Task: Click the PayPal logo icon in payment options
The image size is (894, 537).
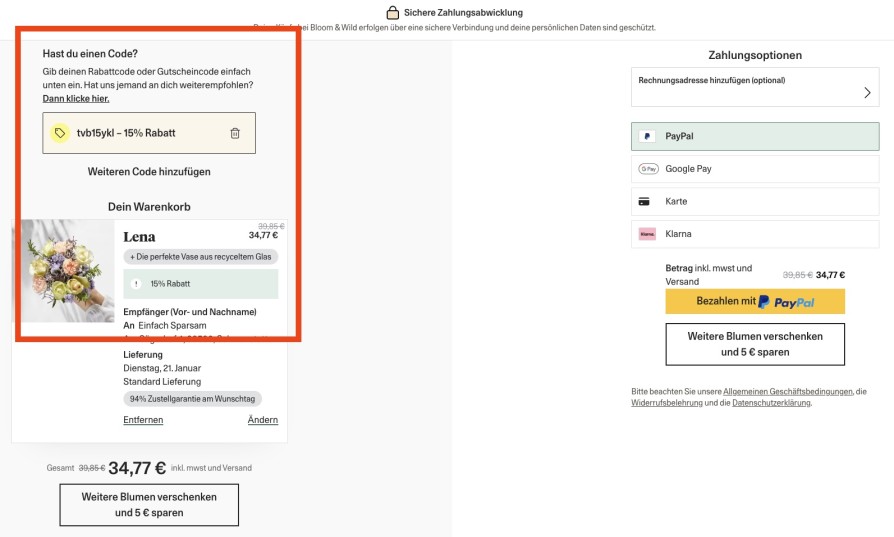Action: tap(647, 137)
